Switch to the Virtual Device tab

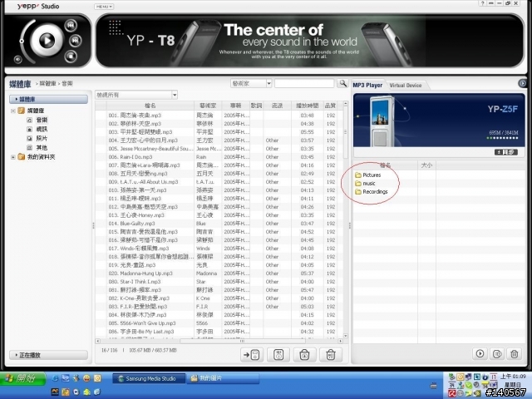coord(405,86)
